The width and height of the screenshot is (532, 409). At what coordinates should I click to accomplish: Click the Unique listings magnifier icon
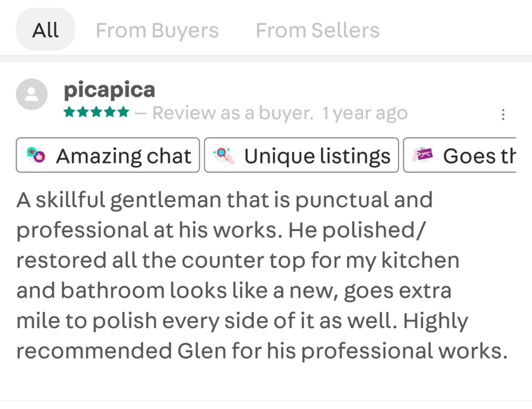[x=224, y=155]
